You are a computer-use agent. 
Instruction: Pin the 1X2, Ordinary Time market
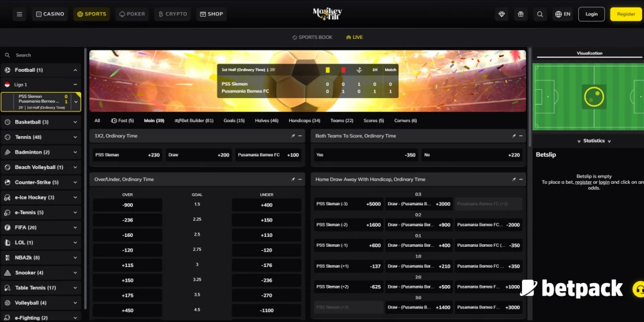293,136
